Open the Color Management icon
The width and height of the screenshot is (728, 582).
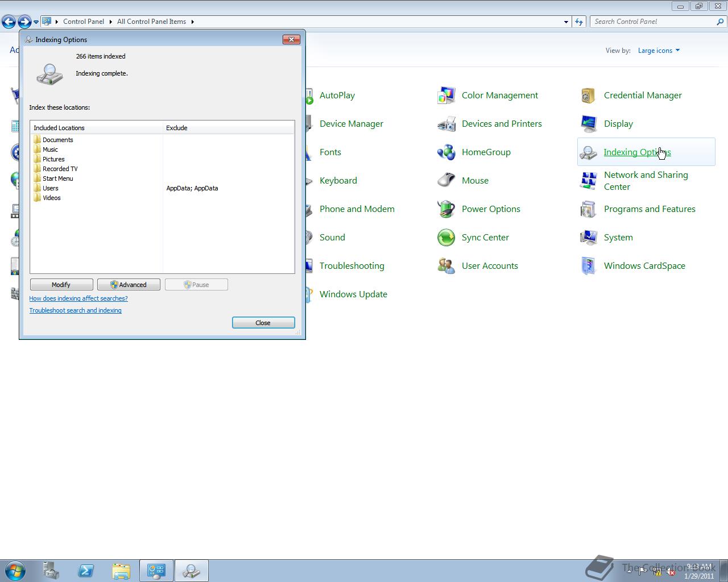[446, 95]
